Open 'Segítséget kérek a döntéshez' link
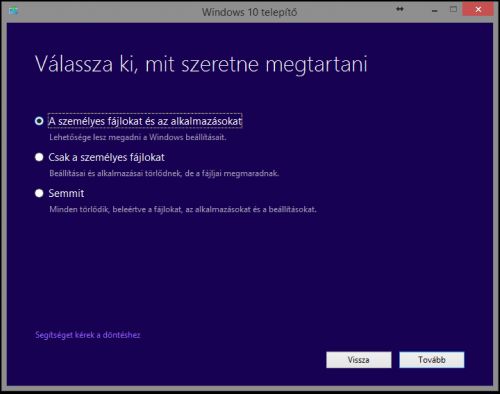 pyautogui.click(x=88, y=335)
